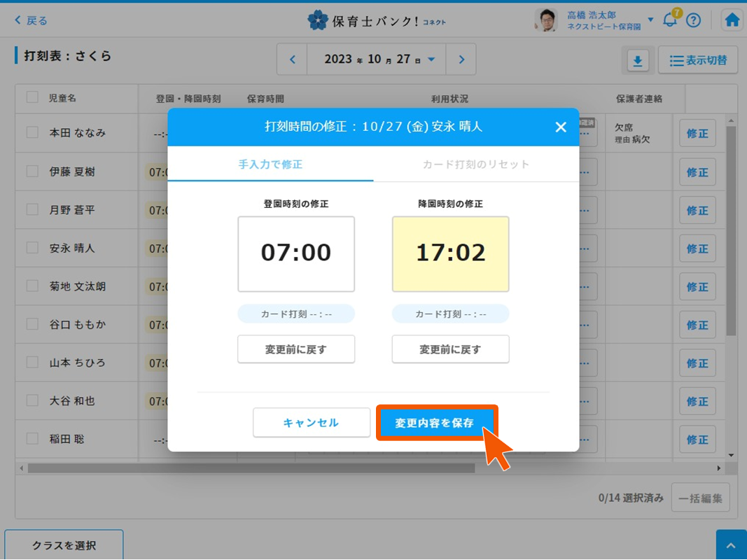Click the home icon in header

[732, 20]
